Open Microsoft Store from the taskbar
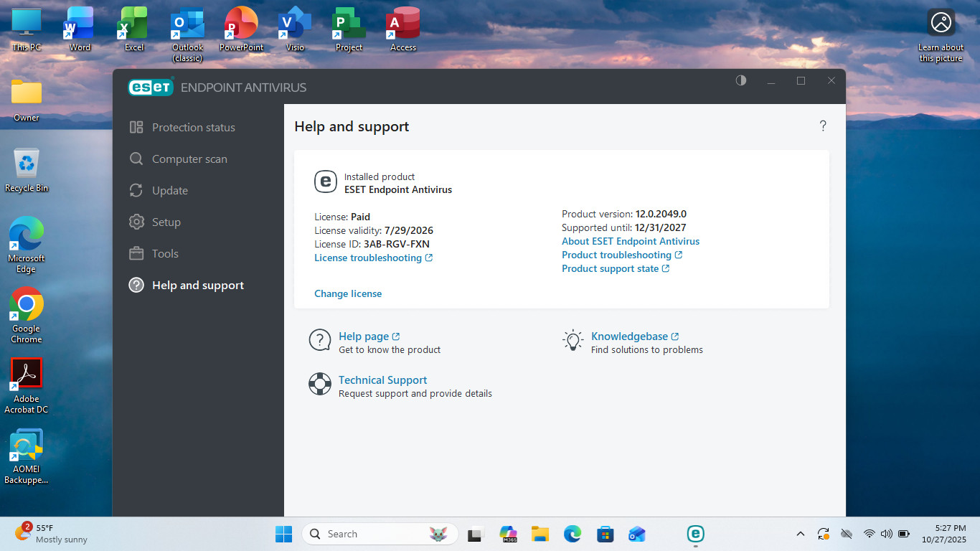 pyautogui.click(x=606, y=534)
